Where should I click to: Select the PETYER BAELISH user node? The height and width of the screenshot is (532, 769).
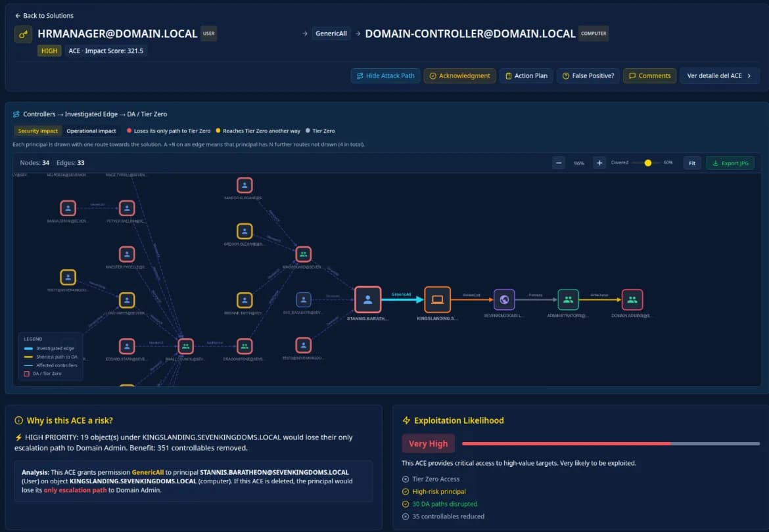pyautogui.click(x=127, y=208)
